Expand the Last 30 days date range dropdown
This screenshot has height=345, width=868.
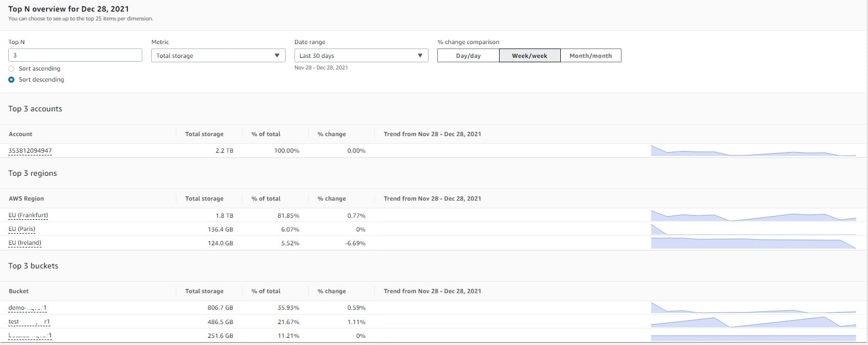pyautogui.click(x=361, y=56)
